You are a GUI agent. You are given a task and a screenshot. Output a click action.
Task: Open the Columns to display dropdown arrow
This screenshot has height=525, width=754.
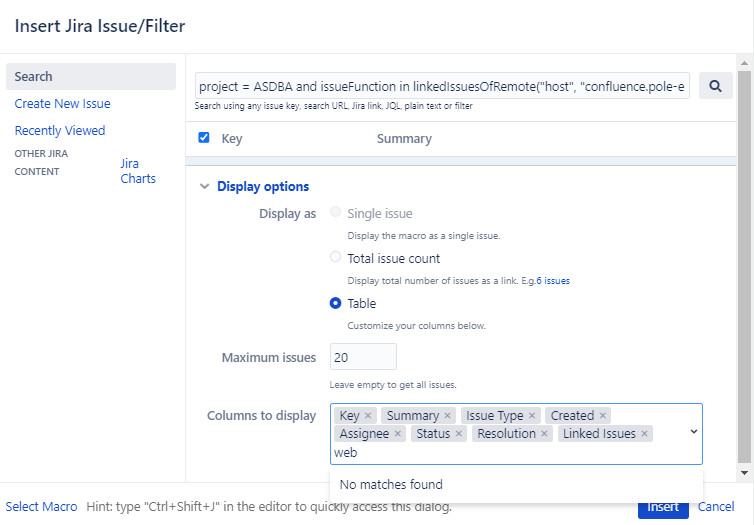[x=693, y=432]
